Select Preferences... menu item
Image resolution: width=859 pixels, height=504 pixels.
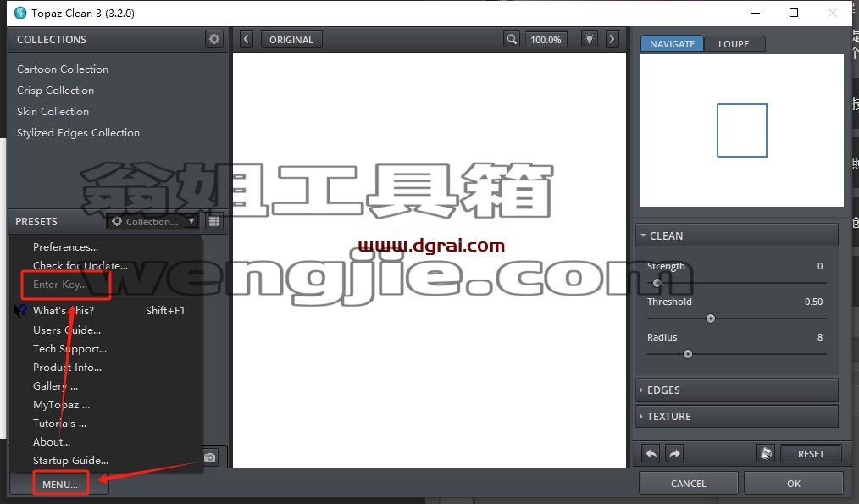tap(66, 247)
